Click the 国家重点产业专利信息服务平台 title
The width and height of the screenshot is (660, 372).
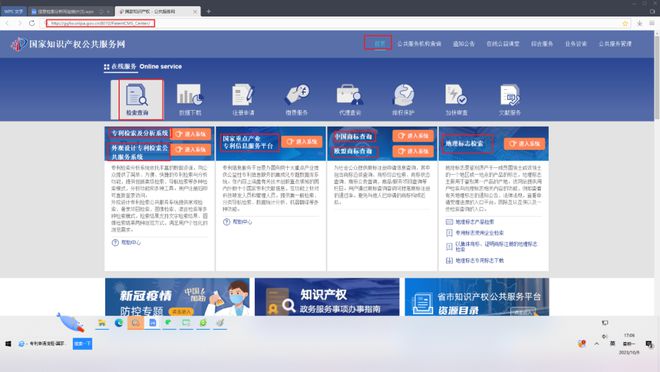pos(249,142)
